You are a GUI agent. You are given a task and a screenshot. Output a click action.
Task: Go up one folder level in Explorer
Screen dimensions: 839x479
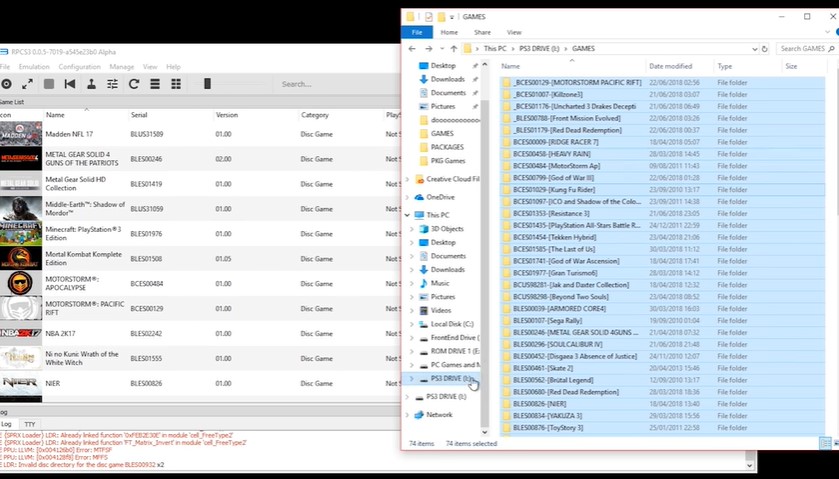[x=454, y=49]
